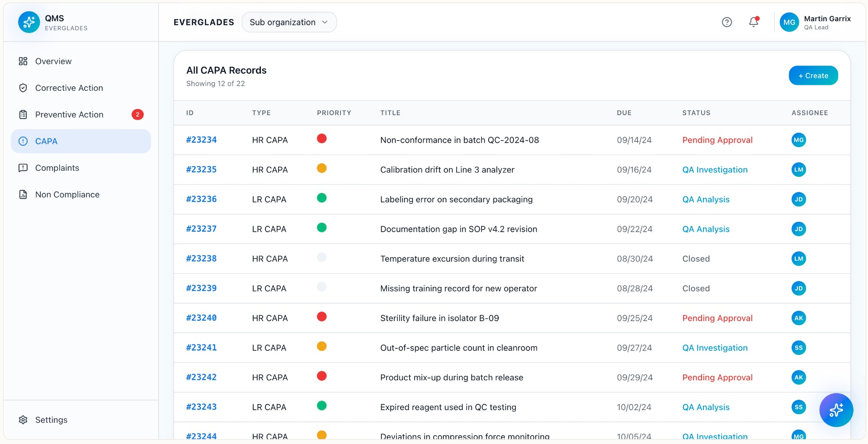Image resolution: width=868 pixels, height=444 pixels.
Task: Click JD assignee avatar on row #23236
Action: 798,199
